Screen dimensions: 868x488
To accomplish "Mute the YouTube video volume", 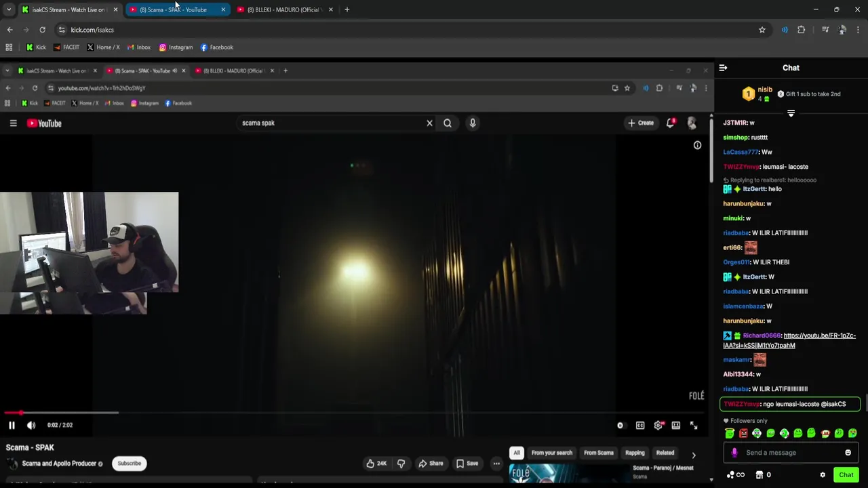I will point(31,425).
